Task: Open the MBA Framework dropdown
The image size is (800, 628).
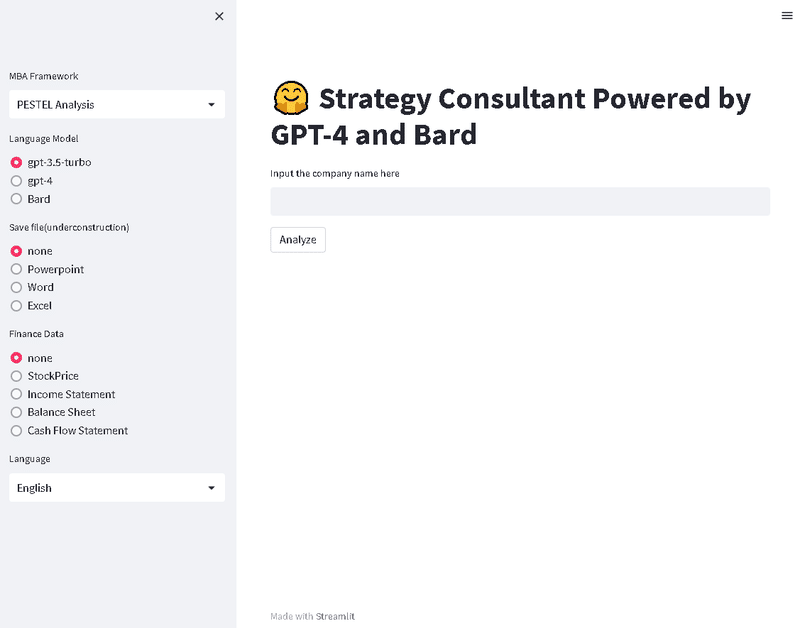Action: pyautogui.click(x=117, y=105)
